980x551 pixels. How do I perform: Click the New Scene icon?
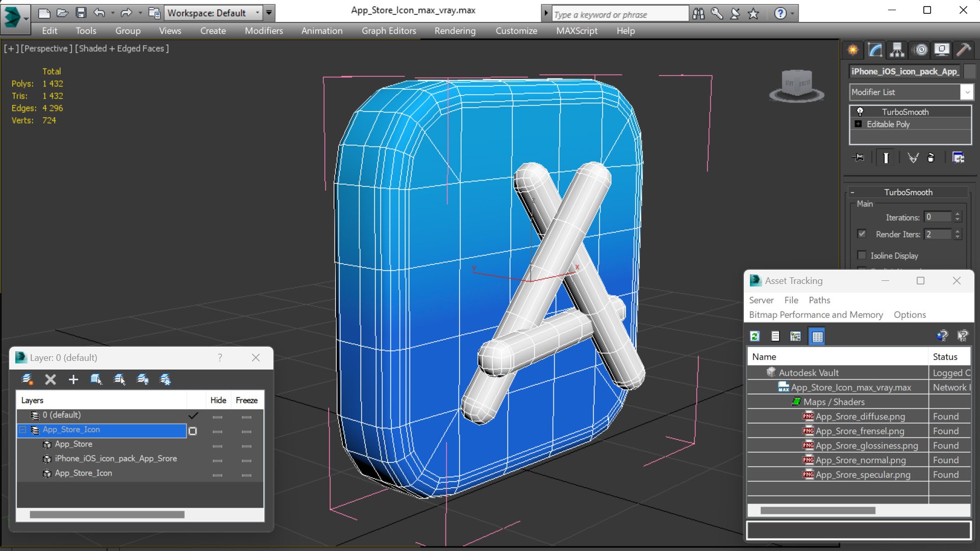pos(44,13)
